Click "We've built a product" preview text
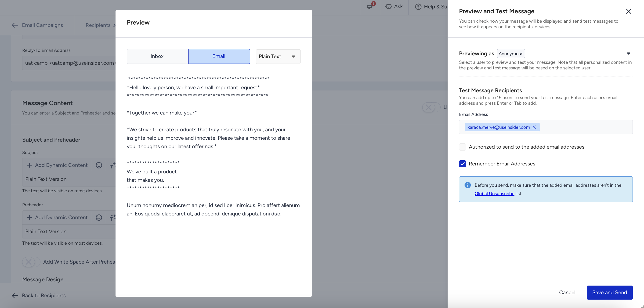This screenshot has height=308, width=644. click(x=152, y=172)
